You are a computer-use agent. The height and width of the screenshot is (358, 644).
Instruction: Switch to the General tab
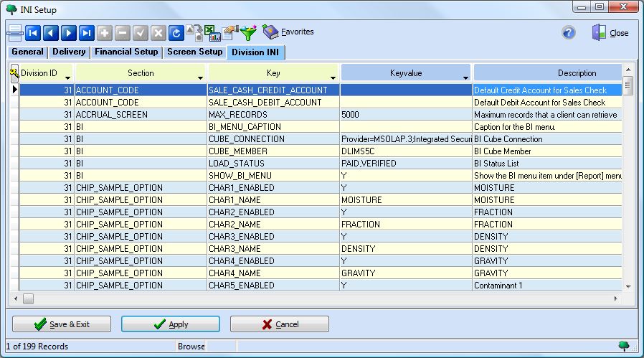pyautogui.click(x=28, y=52)
